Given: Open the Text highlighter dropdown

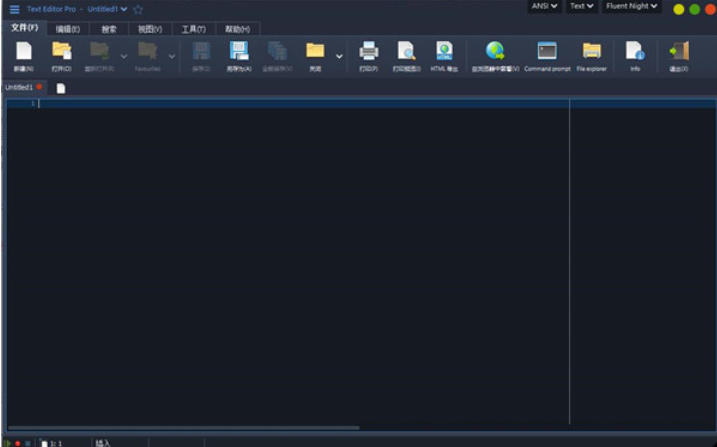Looking at the screenshot, I should 581,6.
